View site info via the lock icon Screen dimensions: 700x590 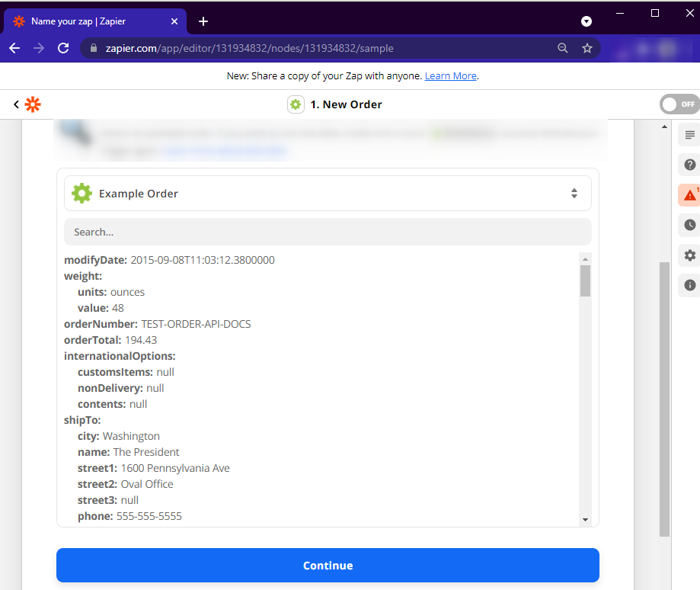[x=93, y=48]
